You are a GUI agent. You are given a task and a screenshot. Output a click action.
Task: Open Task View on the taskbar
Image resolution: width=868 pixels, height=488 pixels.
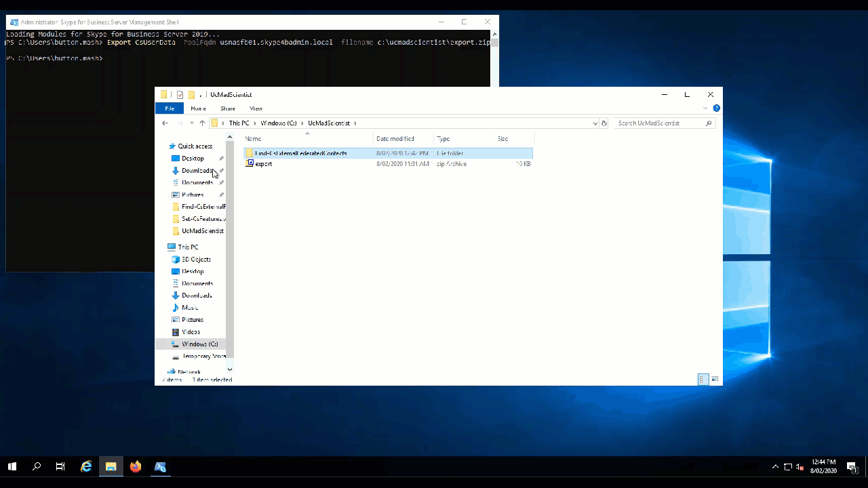tap(60, 466)
